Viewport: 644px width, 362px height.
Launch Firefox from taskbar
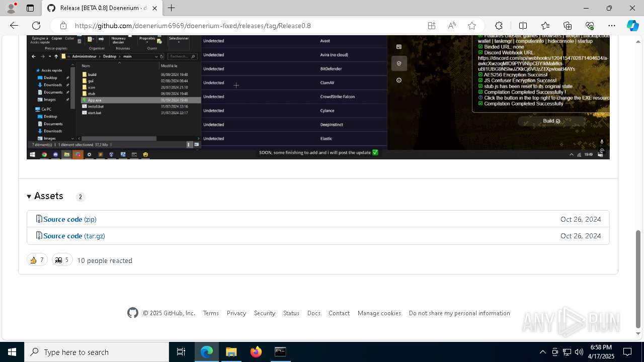pos(256,352)
